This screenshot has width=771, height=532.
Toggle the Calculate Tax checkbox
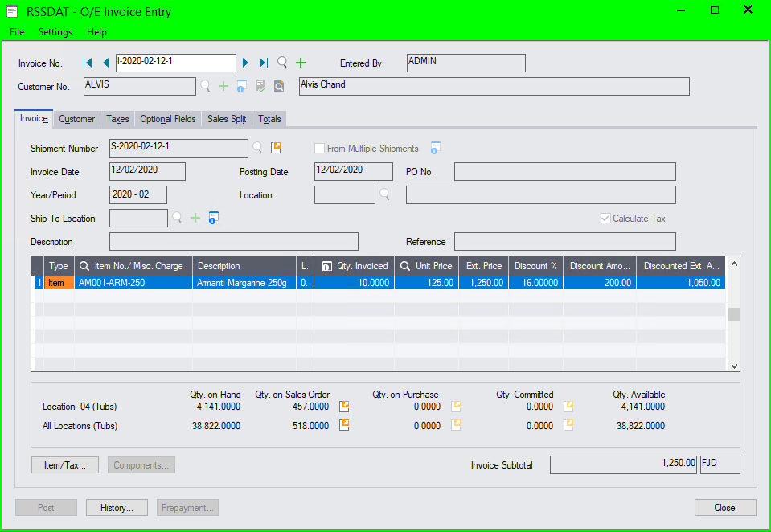(605, 219)
